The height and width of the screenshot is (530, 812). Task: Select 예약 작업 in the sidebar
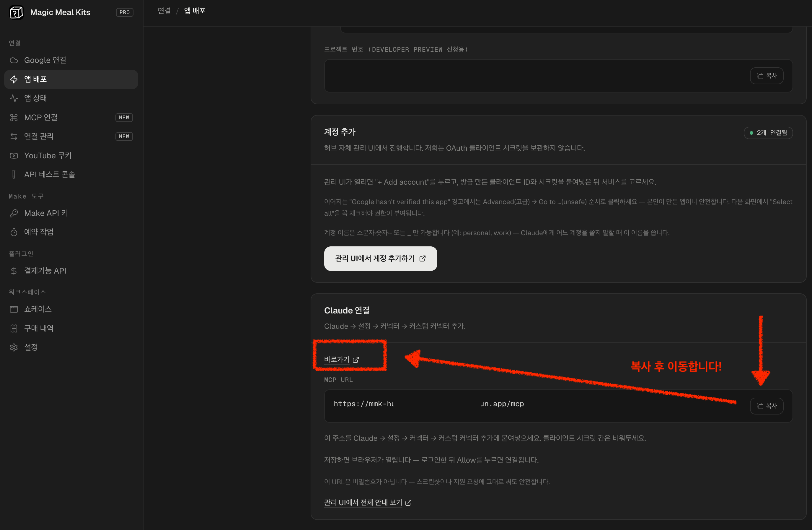71,233
